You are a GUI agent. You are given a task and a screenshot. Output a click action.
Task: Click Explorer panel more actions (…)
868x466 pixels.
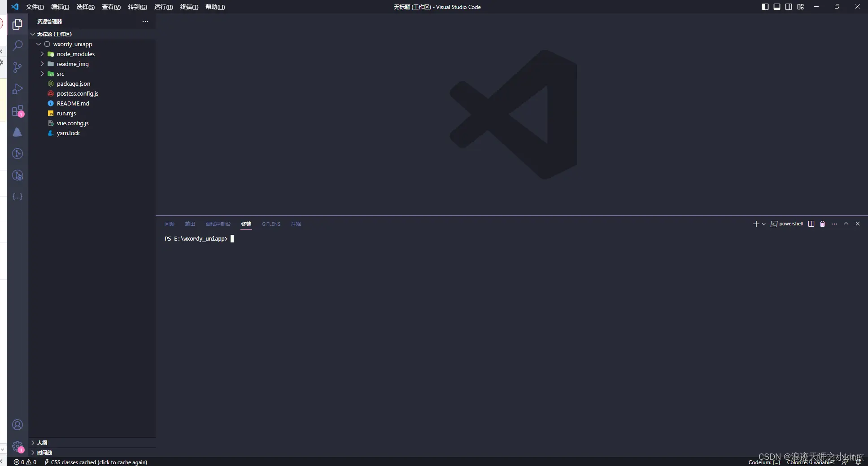coord(145,22)
